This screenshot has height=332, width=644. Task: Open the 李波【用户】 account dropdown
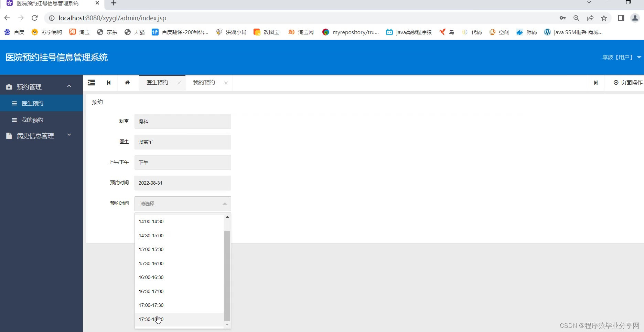click(621, 57)
